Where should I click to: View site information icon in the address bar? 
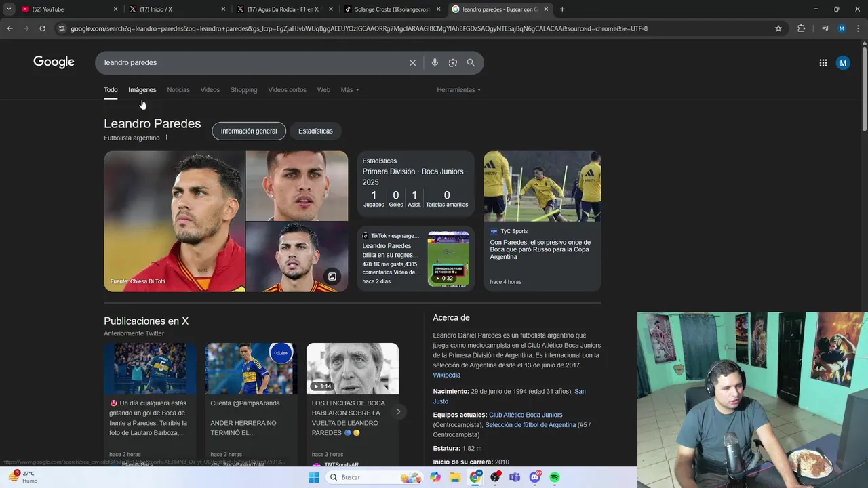click(62, 28)
